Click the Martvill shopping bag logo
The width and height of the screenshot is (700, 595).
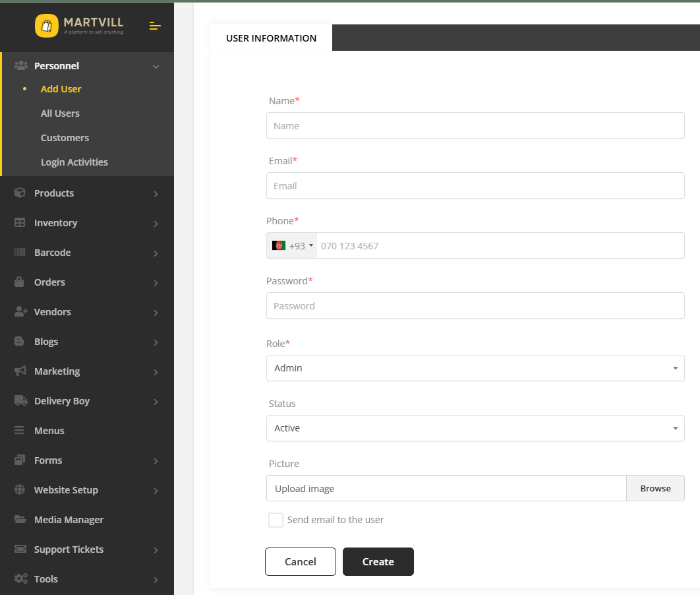[47, 26]
